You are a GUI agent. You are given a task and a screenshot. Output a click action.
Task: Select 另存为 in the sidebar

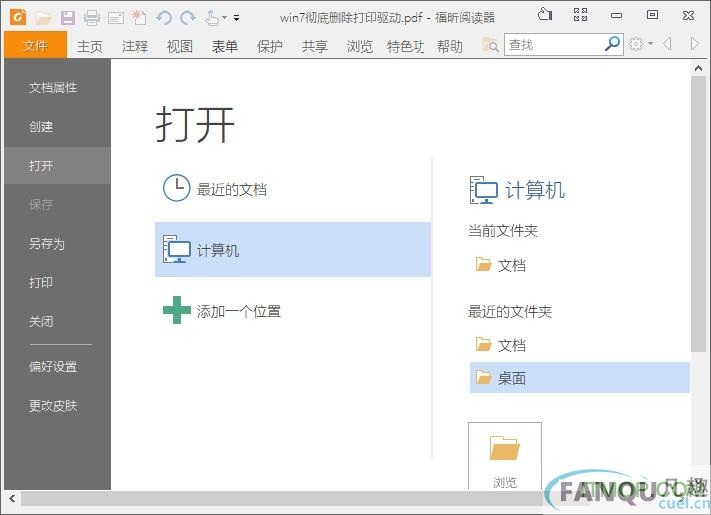click(58, 243)
